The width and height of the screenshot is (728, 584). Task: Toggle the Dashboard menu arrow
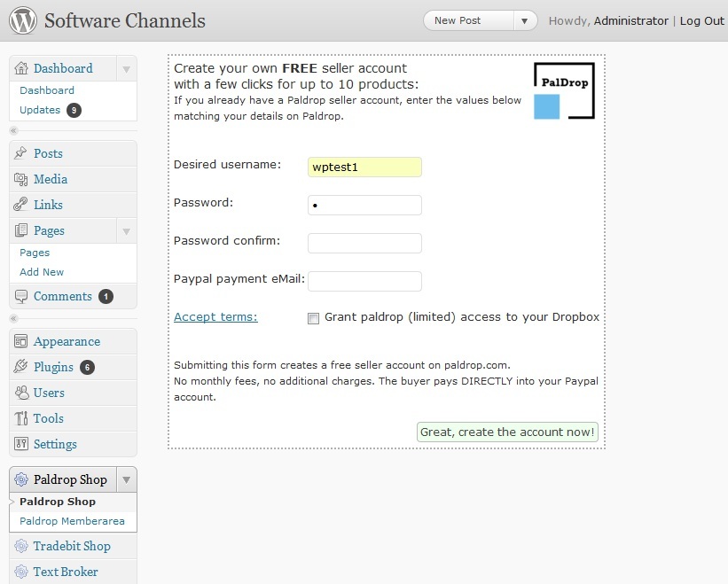(126, 69)
